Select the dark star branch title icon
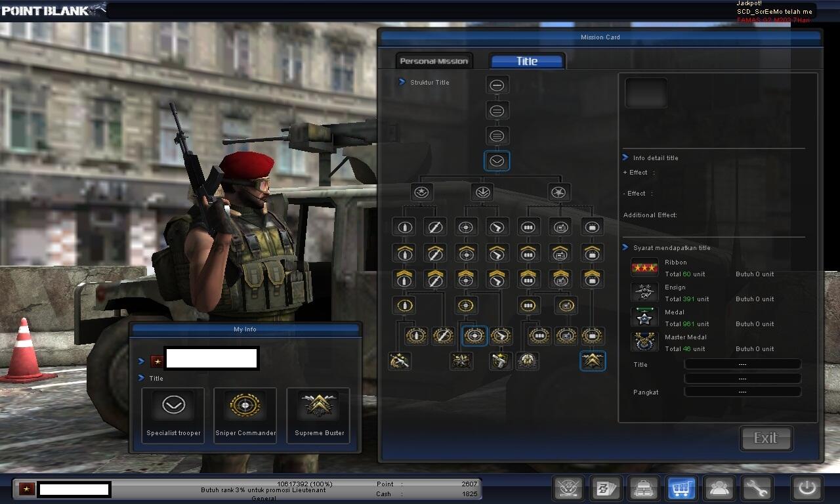 pos(559,192)
